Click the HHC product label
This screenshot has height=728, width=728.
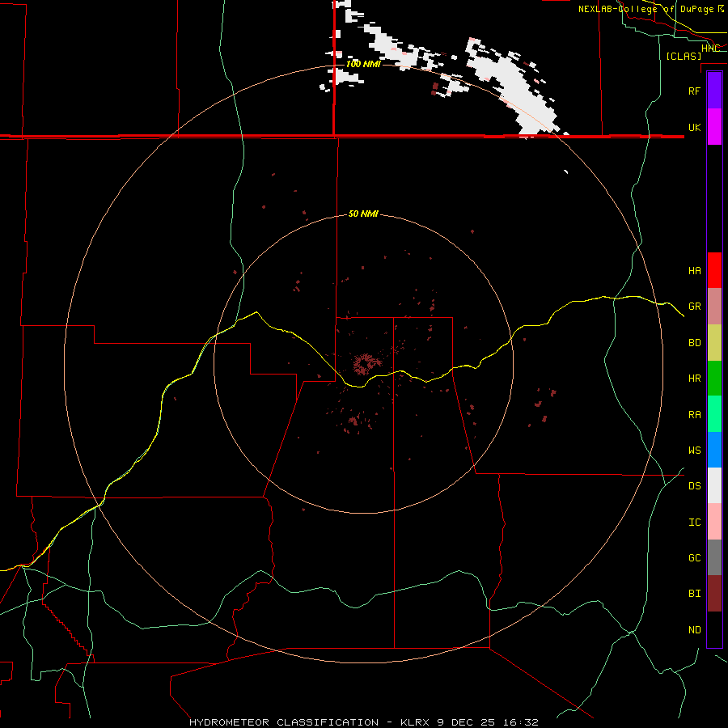click(x=711, y=49)
